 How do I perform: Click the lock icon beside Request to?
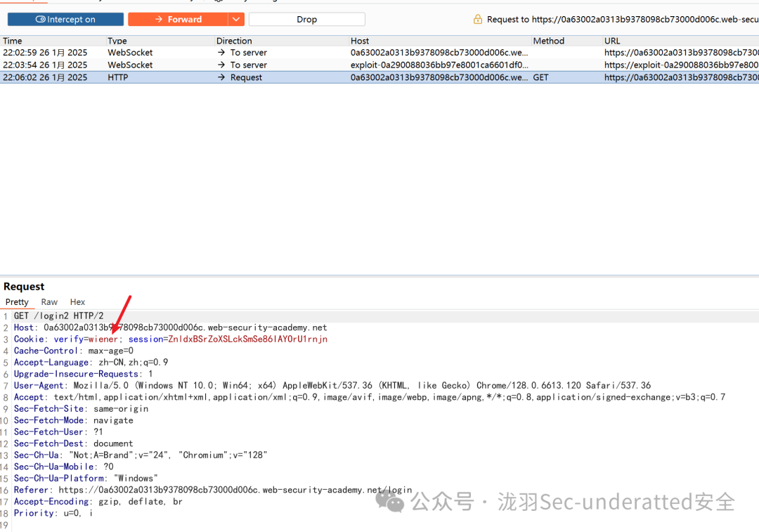click(x=478, y=20)
